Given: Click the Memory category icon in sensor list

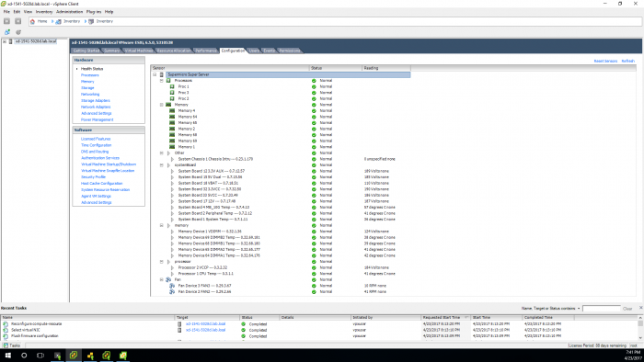Looking at the screenshot, I should [168, 105].
